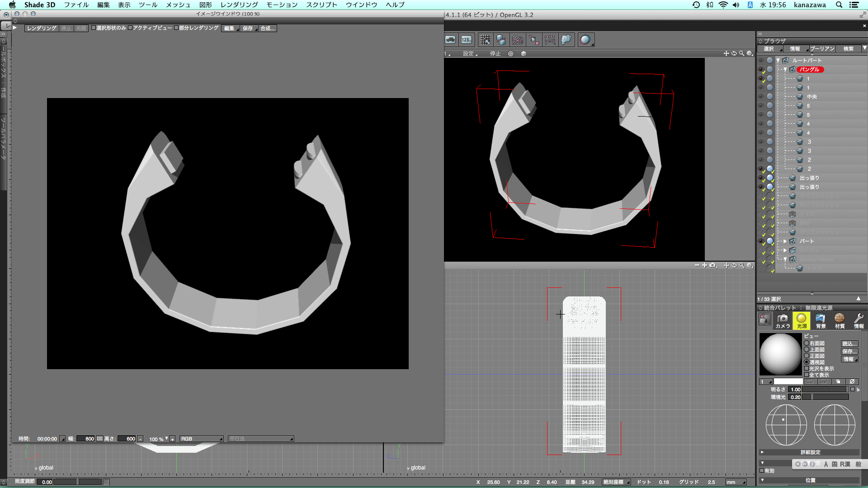Click the 123 numeric display icon
This screenshot has width=868, height=488.
(x=467, y=40)
